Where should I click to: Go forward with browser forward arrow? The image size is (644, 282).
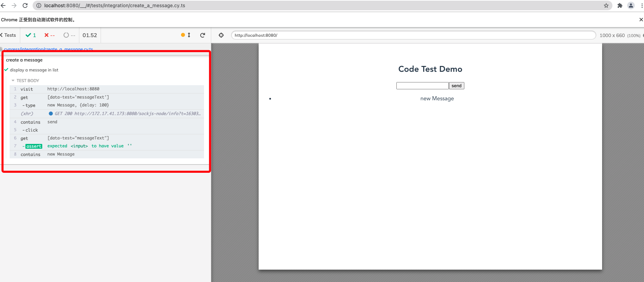click(x=14, y=5)
